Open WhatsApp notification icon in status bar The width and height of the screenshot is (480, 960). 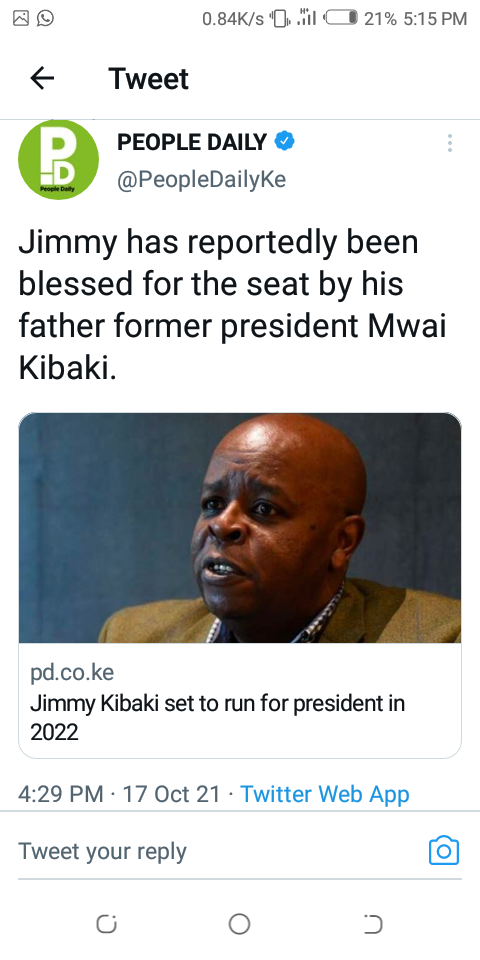pos(45,18)
